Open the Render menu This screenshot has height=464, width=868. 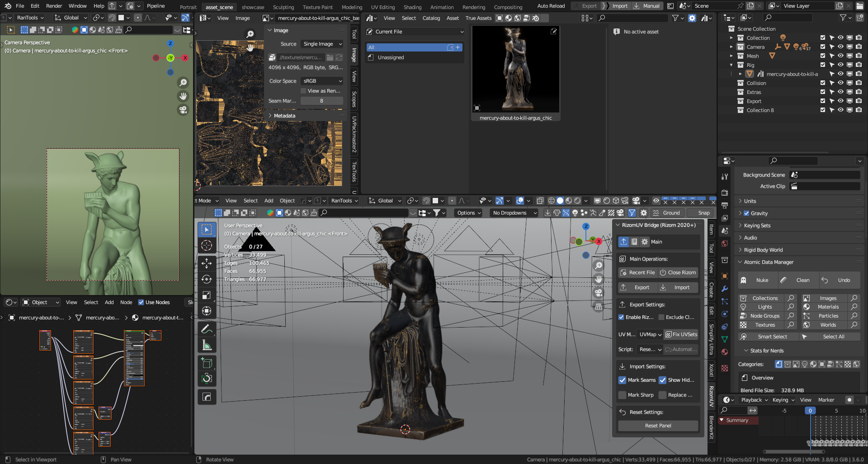54,6
